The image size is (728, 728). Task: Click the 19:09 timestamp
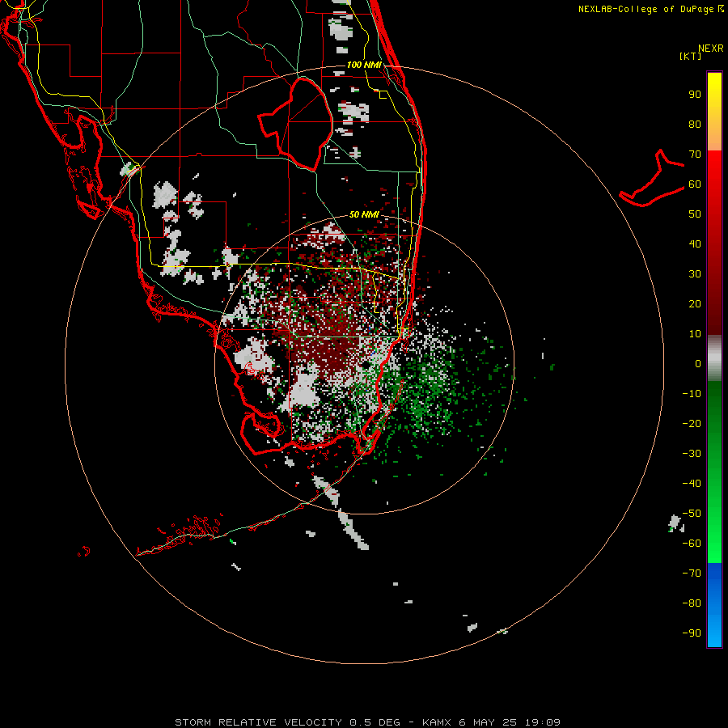(x=542, y=722)
